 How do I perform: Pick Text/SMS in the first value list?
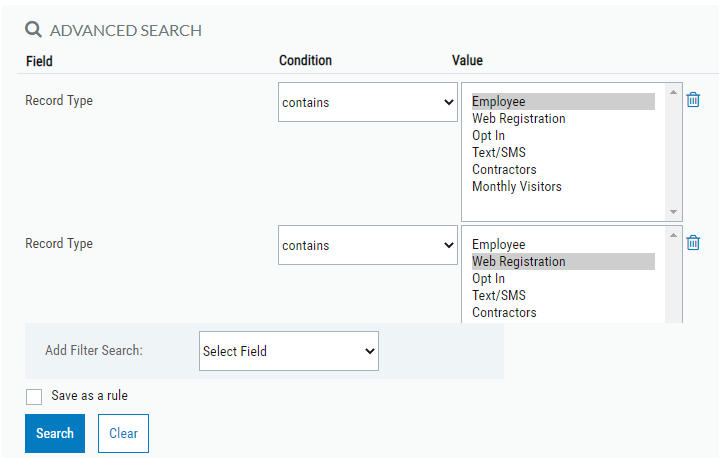(x=498, y=152)
